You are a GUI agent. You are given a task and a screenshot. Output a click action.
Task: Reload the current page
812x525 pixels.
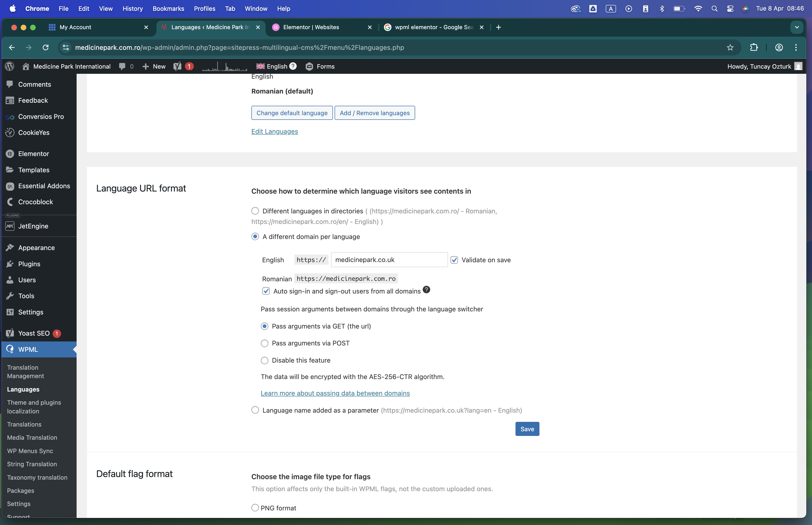pyautogui.click(x=46, y=47)
